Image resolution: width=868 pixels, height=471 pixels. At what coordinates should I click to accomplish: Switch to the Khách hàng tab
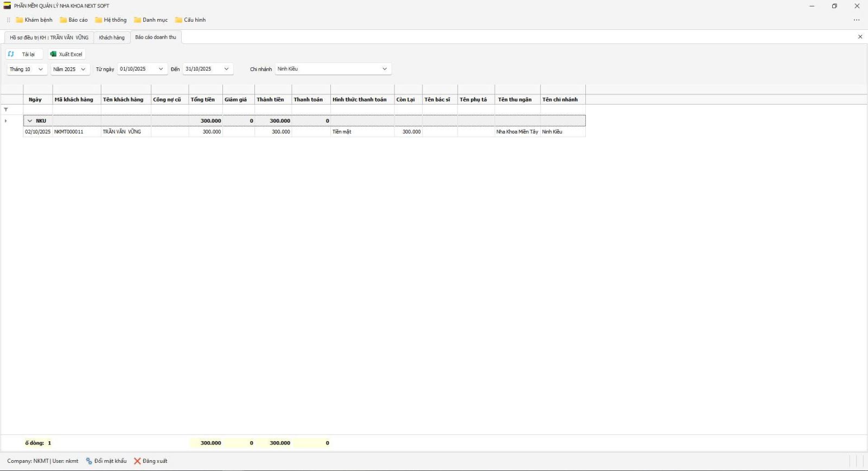(112, 37)
